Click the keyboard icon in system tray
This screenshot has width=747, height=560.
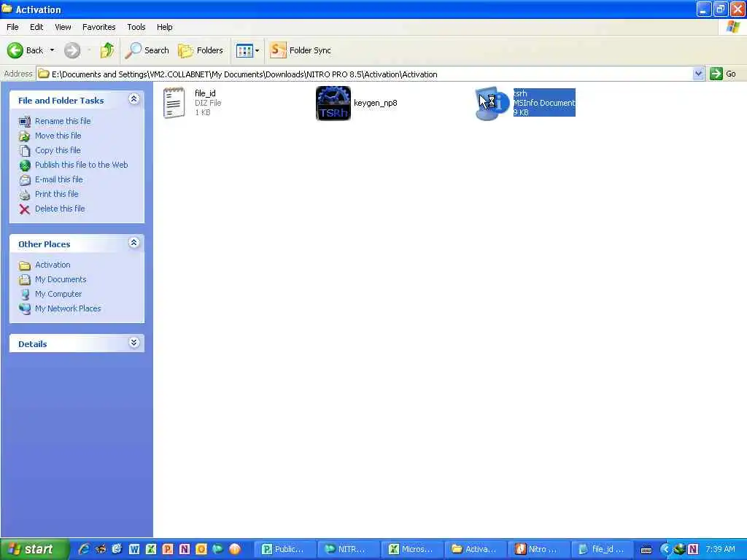click(646, 550)
